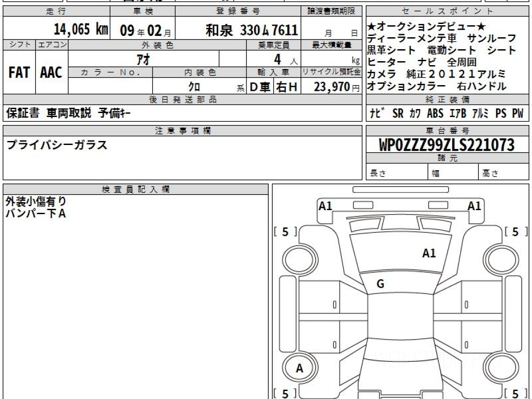Click the カラーNo. label
532x399 pixels.
tap(111, 72)
